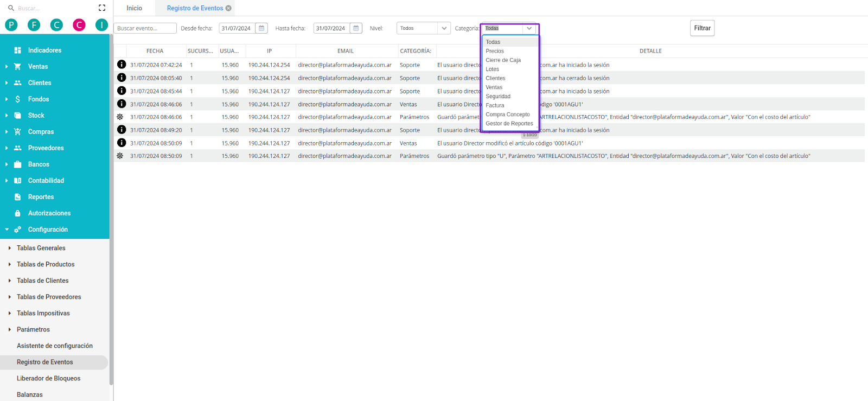Click the Proveedores people icon
The width and height of the screenshot is (868, 401).
[x=17, y=148]
